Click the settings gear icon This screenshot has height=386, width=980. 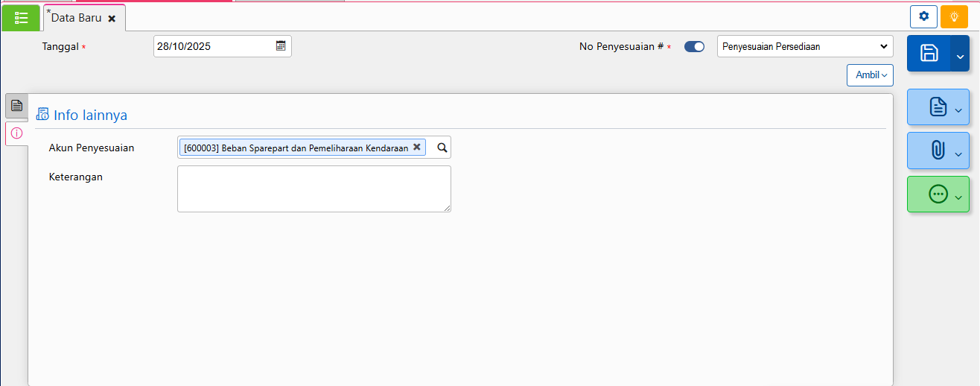point(923,16)
